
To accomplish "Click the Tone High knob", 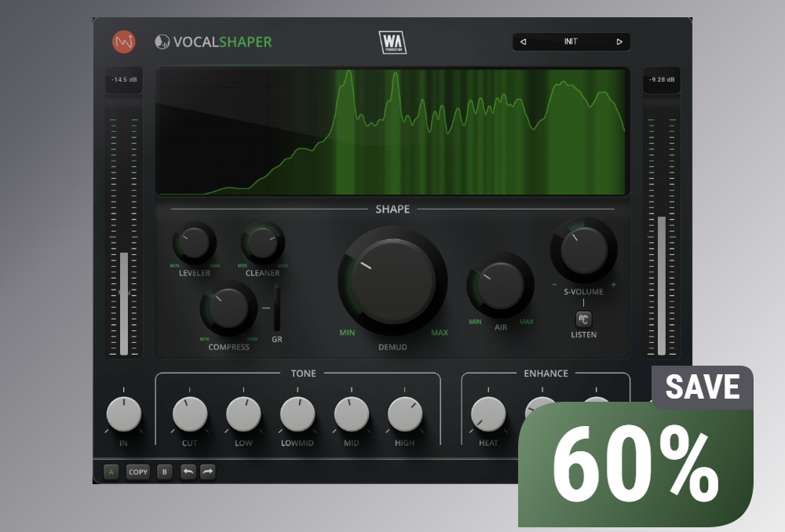I will [405, 414].
